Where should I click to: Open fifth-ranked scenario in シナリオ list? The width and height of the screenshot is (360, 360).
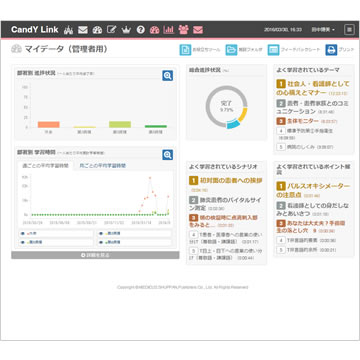tap(226, 254)
